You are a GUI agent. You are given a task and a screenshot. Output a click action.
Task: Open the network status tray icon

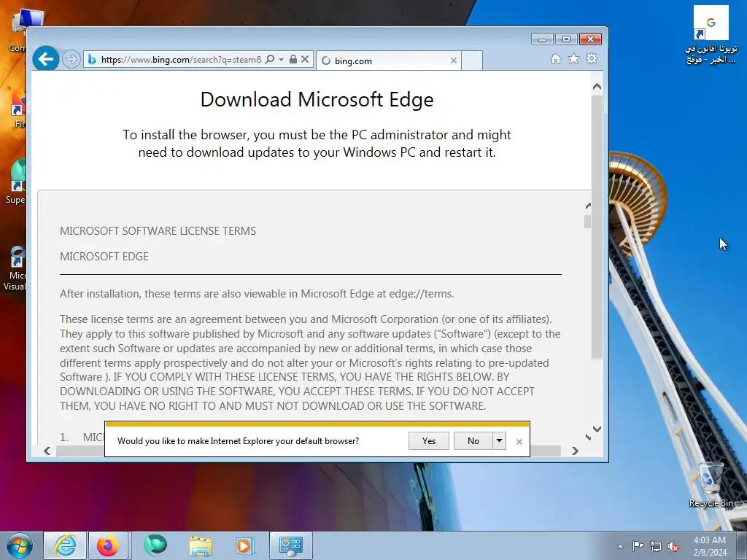tap(656, 546)
